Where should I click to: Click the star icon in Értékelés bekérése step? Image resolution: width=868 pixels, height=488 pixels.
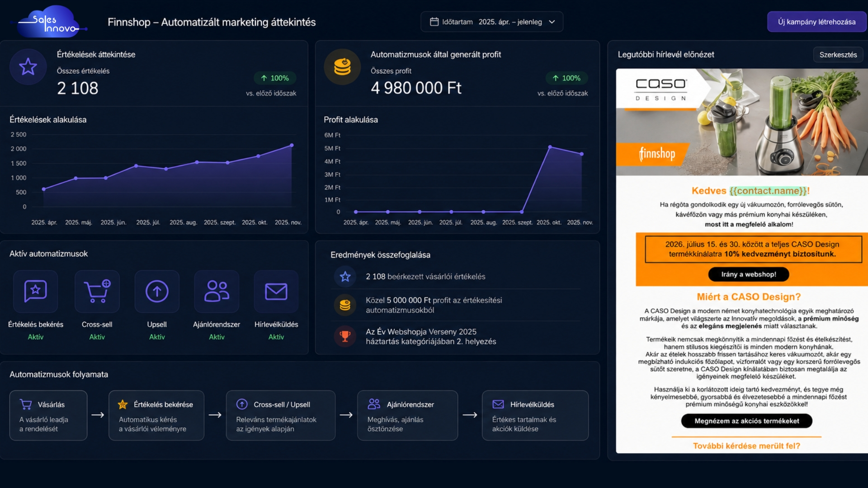(x=123, y=404)
